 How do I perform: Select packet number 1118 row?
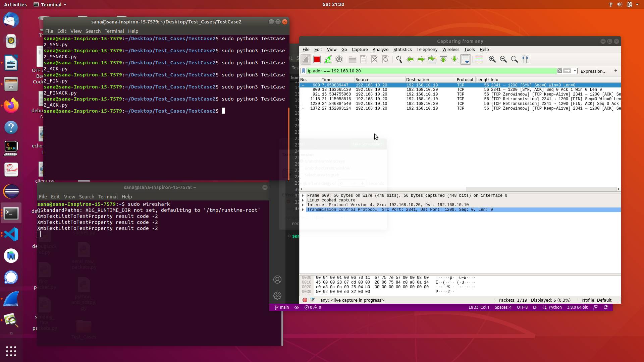460,99
